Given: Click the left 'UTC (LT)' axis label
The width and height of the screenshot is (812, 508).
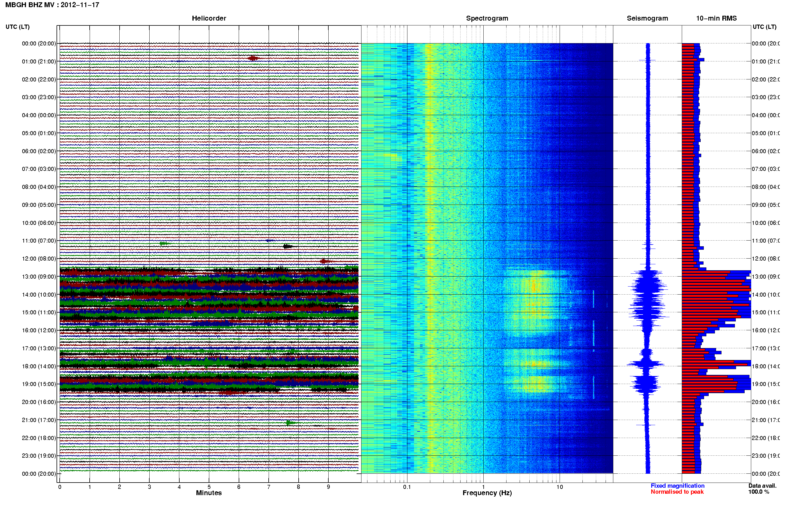Looking at the screenshot, I should [x=17, y=27].
